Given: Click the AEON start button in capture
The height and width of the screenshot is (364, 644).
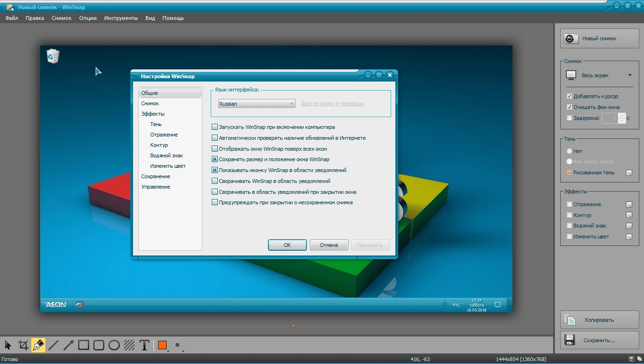Looking at the screenshot, I should point(56,305).
